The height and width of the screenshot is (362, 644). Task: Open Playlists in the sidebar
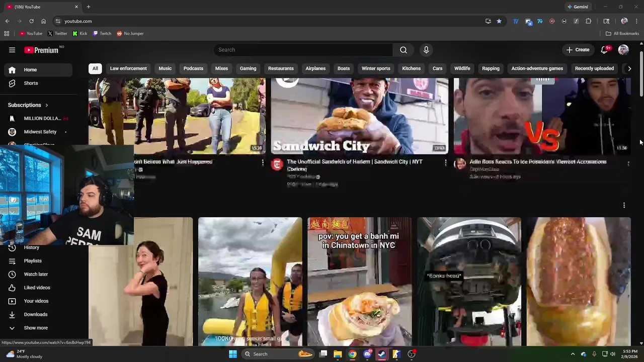point(38,261)
